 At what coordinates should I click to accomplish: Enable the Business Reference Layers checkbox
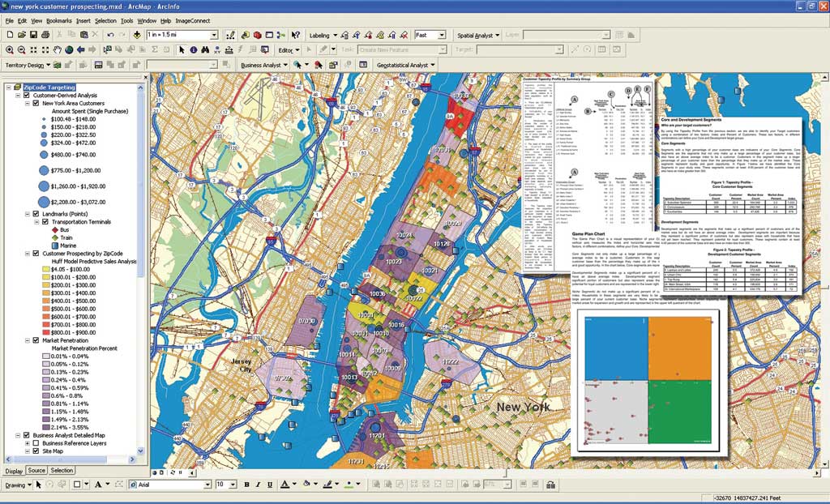36,443
